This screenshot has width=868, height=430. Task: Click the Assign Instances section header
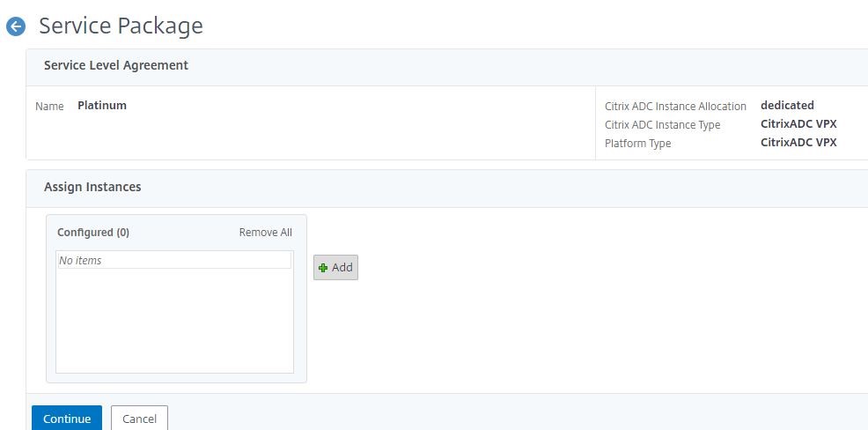click(x=92, y=187)
